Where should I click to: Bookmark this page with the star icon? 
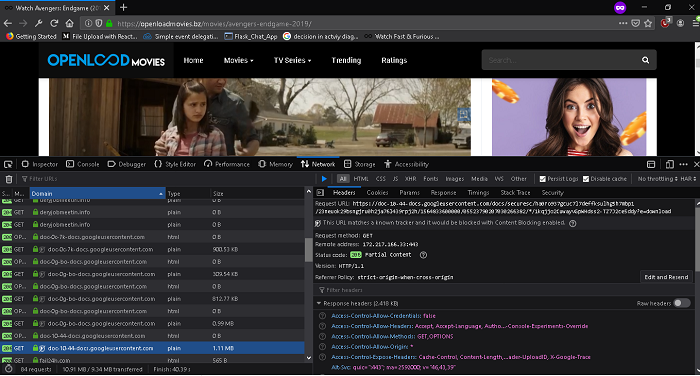648,23
